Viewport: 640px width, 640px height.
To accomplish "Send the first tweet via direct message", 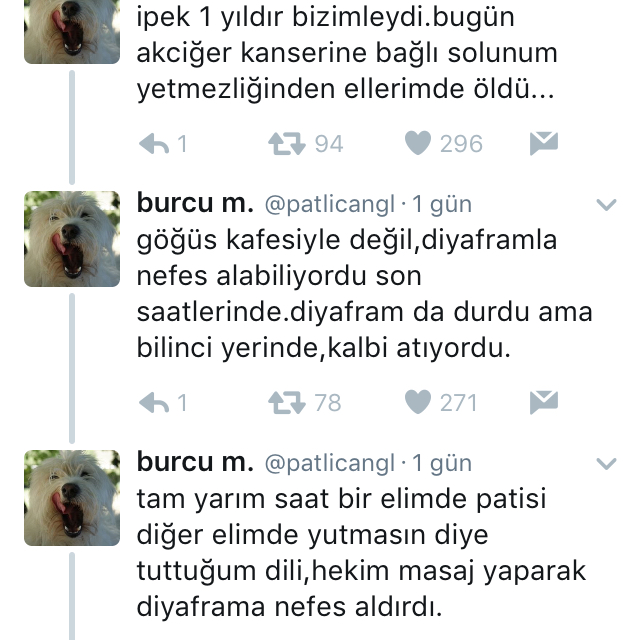I will [x=544, y=143].
